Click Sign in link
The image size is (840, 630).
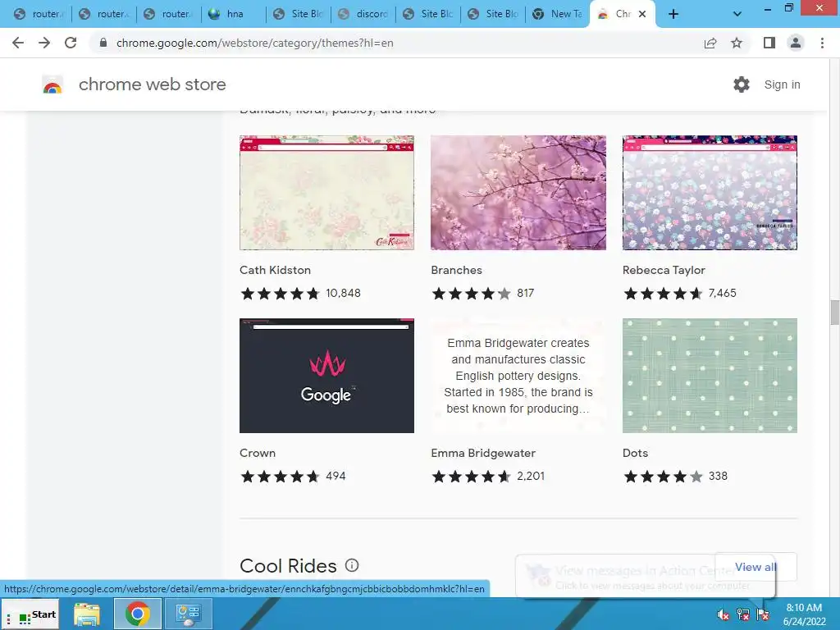[x=782, y=84]
